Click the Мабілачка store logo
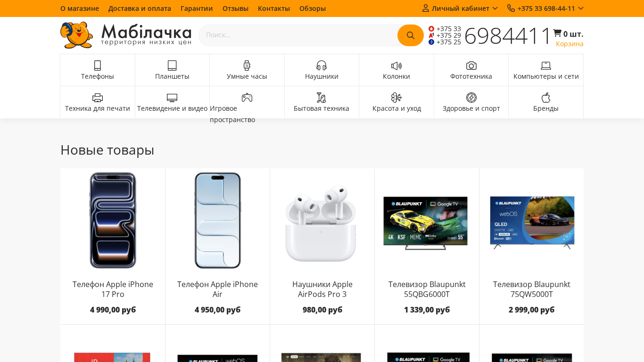Screen dimensions: 644x362 pos(126,35)
